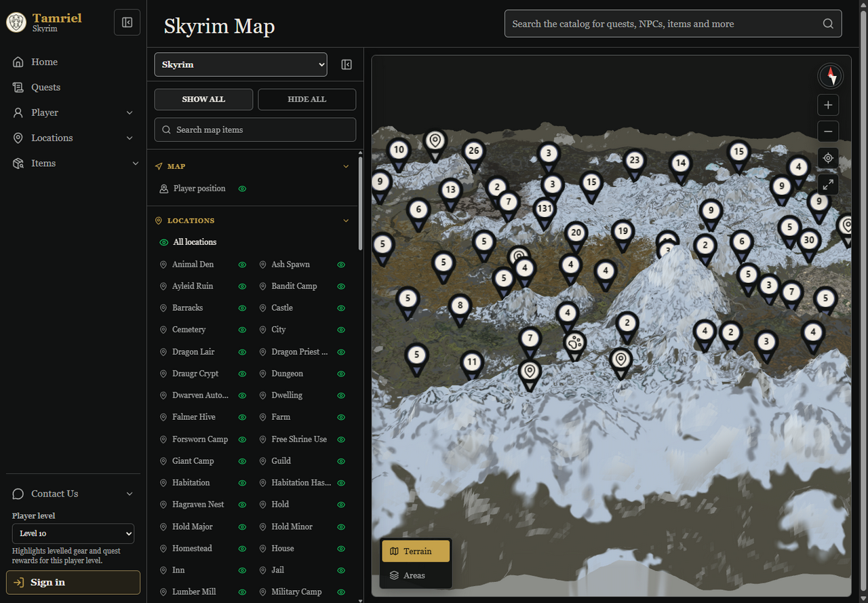Click the Search map items field
Image resolution: width=868 pixels, height=603 pixels.
(255, 130)
